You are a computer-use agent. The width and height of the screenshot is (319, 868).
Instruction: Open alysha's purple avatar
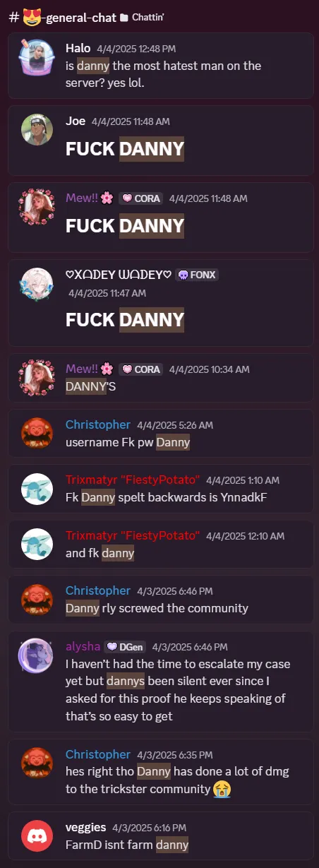point(36,656)
